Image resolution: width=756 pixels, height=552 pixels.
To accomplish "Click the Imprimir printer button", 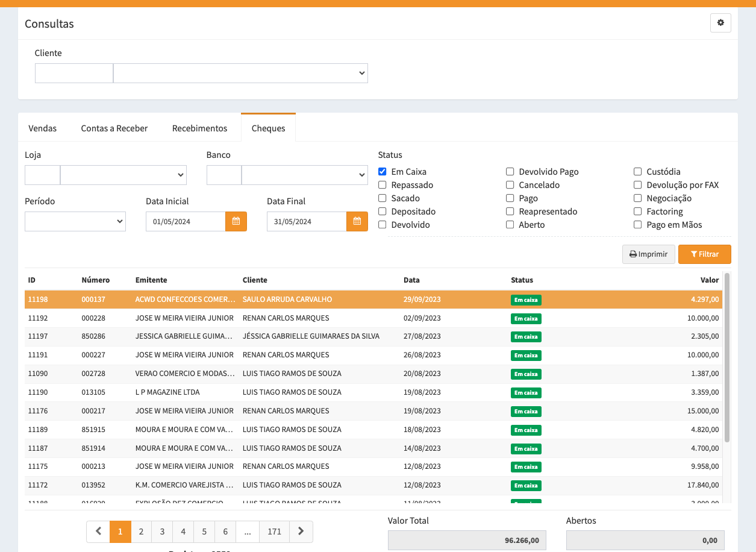I will (x=648, y=254).
